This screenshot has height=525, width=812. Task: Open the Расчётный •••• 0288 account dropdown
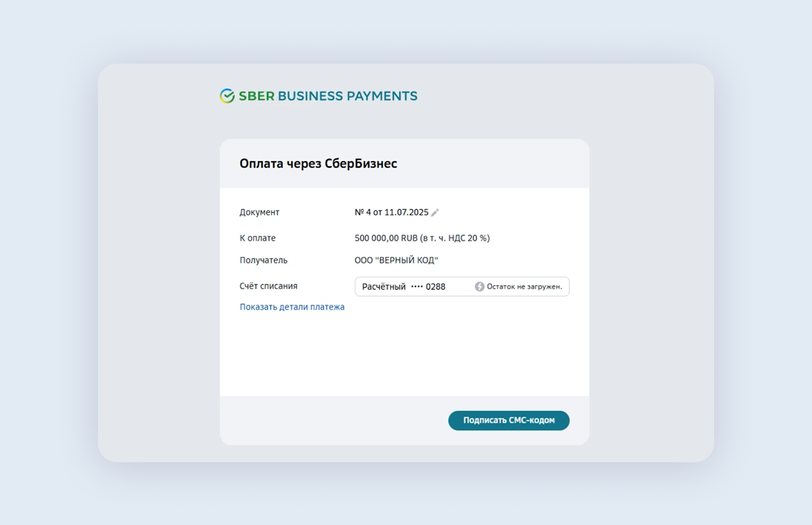(462, 286)
